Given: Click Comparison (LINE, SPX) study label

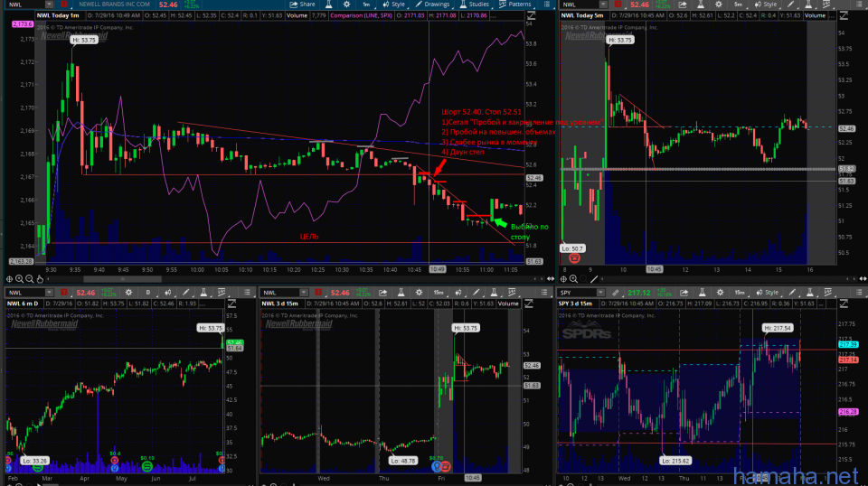Looking at the screenshot, I should 362,15.
